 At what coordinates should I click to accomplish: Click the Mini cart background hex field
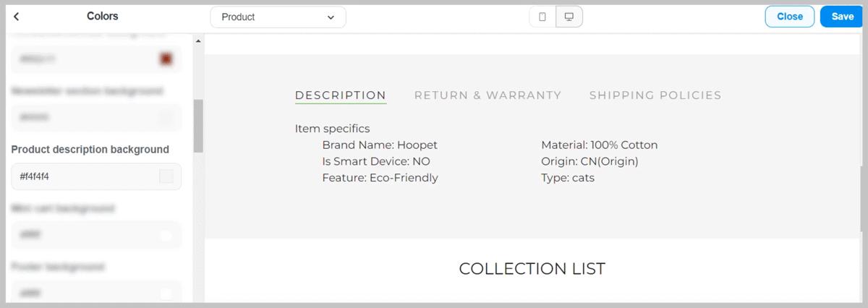[96, 235]
